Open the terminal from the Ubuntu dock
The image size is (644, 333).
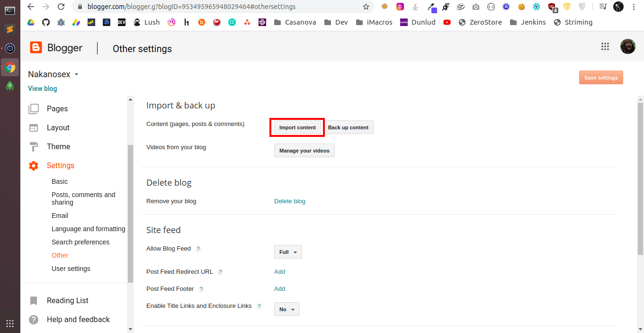click(x=10, y=10)
